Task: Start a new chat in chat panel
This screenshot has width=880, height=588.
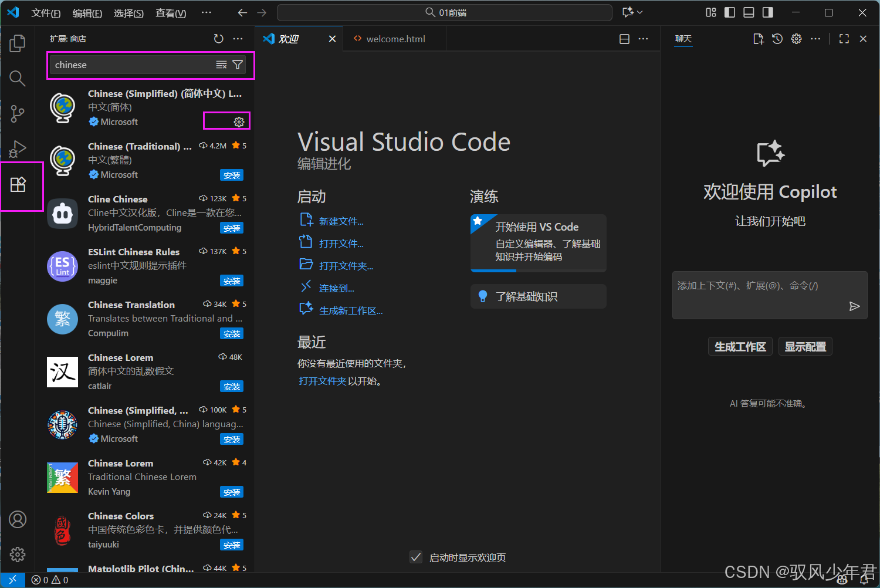Action: coord(759,39)
